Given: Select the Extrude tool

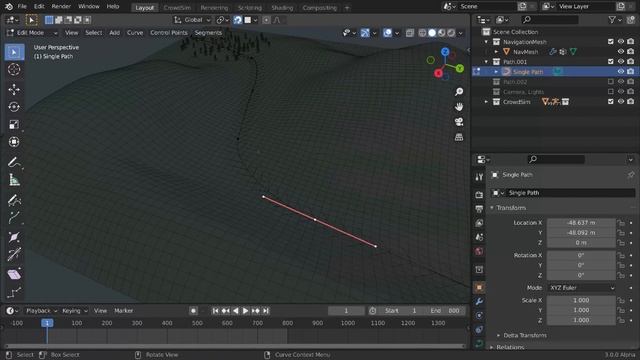Looking at the screenshot, I should [14, 218].
